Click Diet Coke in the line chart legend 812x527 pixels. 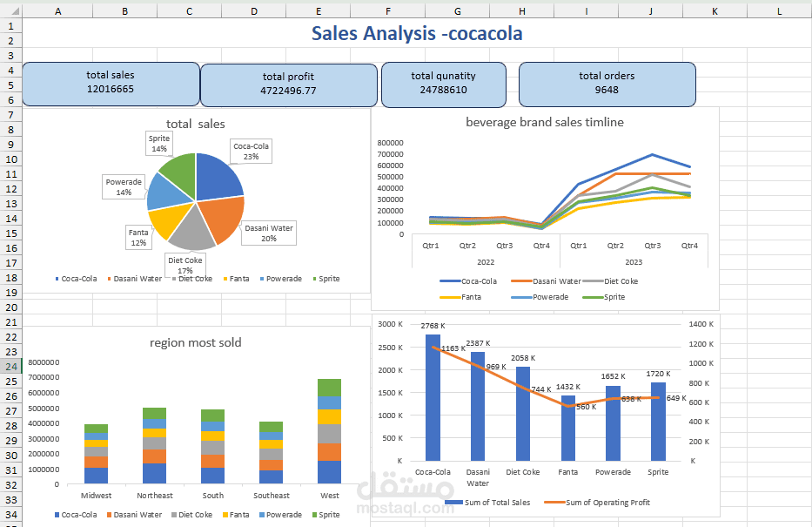[x=611, y=281]
